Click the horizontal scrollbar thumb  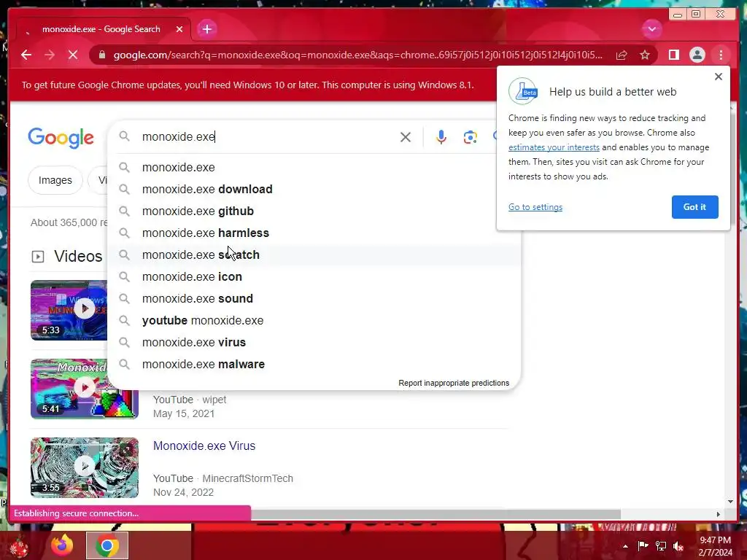(x=436, y=514)
